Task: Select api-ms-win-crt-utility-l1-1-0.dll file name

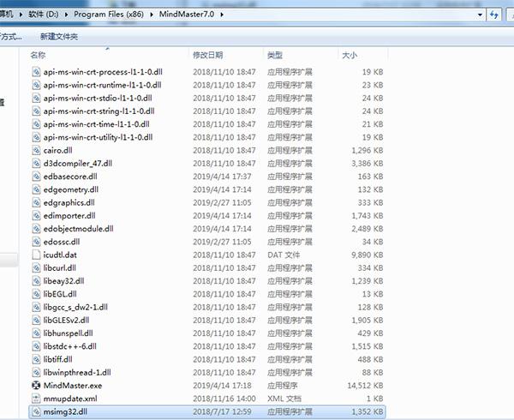Action: [x=98, y=137]
